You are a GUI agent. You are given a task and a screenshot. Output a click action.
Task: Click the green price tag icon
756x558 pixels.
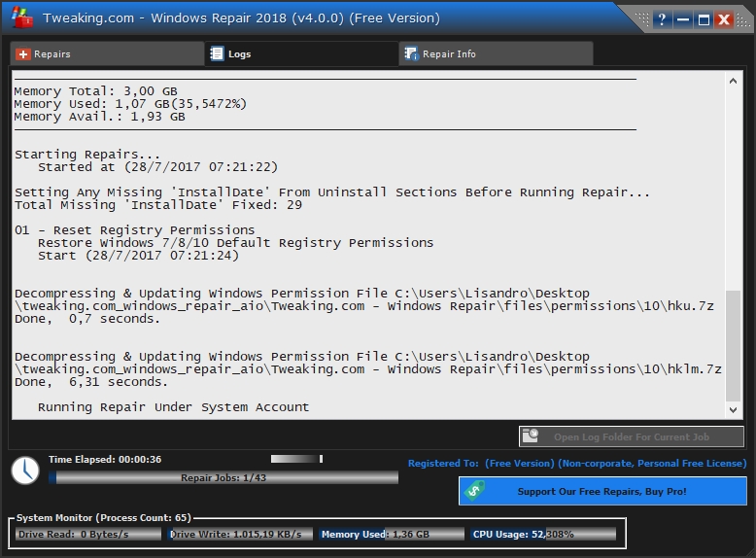click(475, 491)
